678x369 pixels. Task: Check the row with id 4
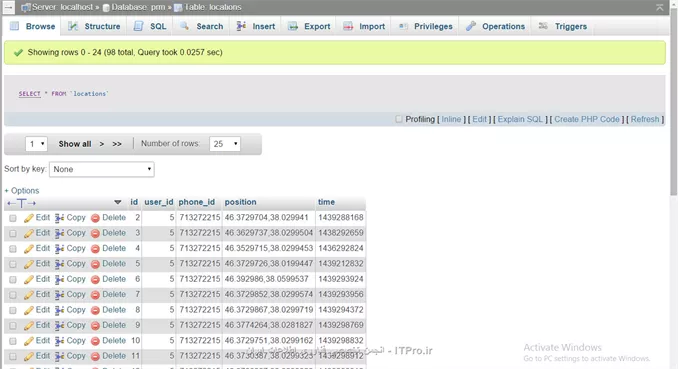[13, 249]
